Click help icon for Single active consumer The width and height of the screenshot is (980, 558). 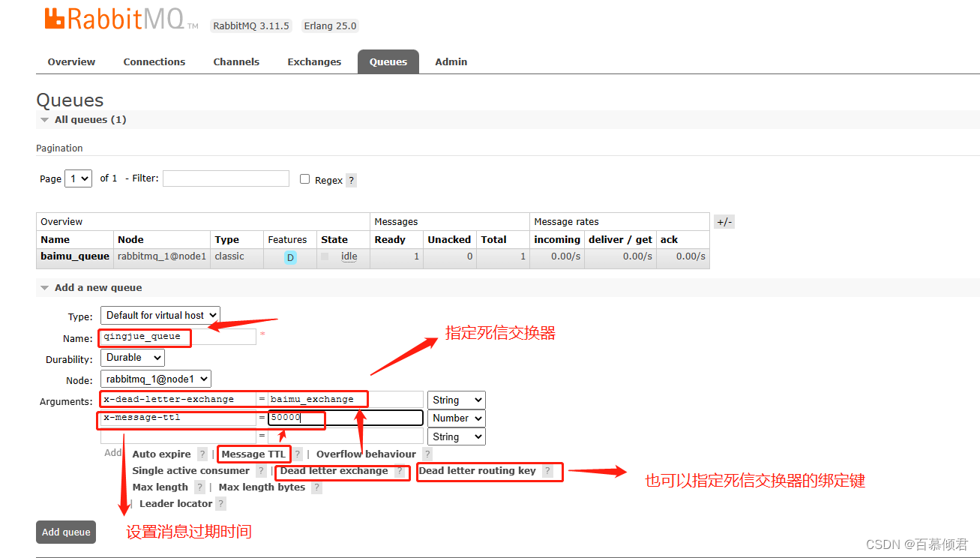pos(261,470)
